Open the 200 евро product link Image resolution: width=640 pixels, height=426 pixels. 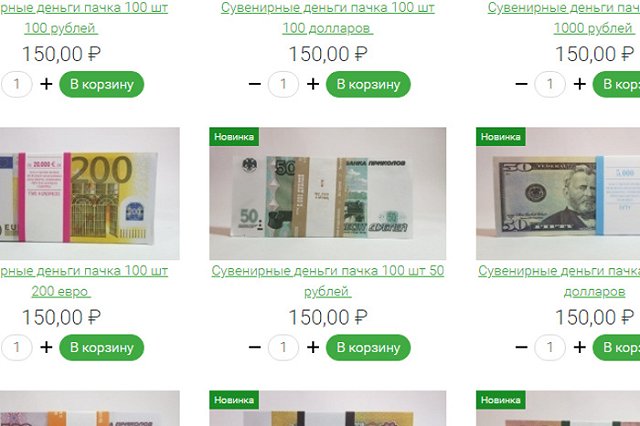tap(82, 281)
